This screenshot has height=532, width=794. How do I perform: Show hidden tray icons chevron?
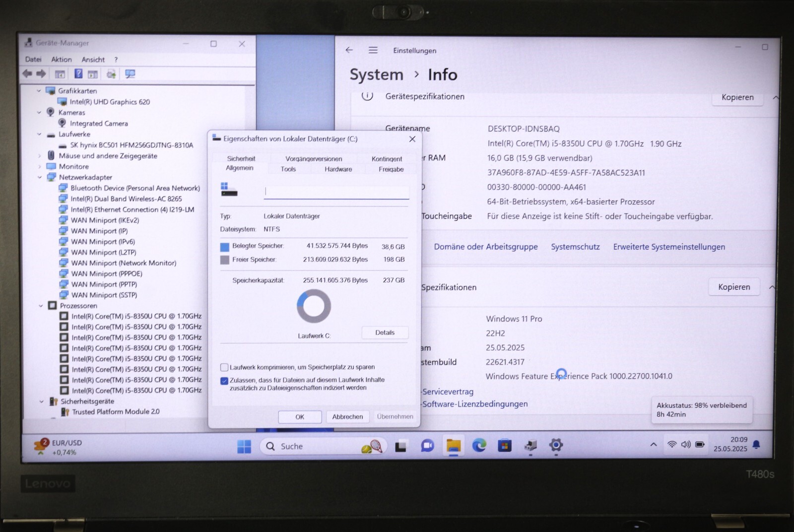(654, 445)
